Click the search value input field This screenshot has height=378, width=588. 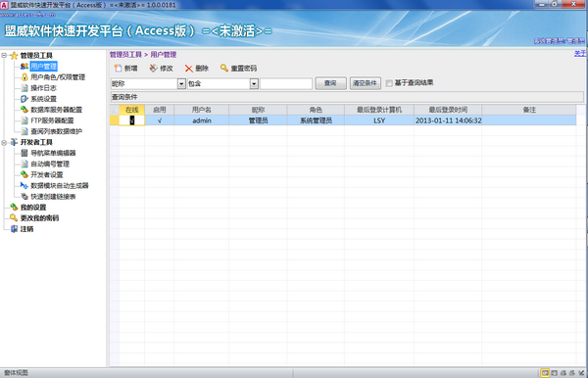286,83
